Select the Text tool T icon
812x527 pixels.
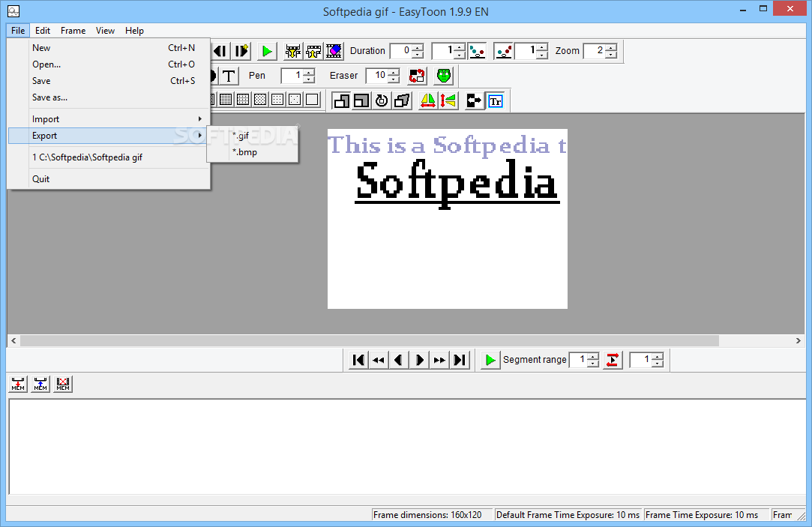(x=229, y=76)
